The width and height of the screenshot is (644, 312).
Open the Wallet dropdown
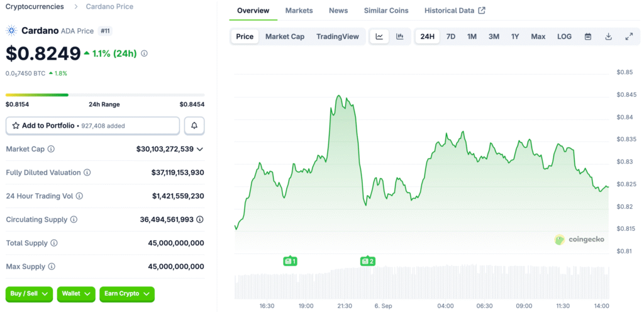76,294
